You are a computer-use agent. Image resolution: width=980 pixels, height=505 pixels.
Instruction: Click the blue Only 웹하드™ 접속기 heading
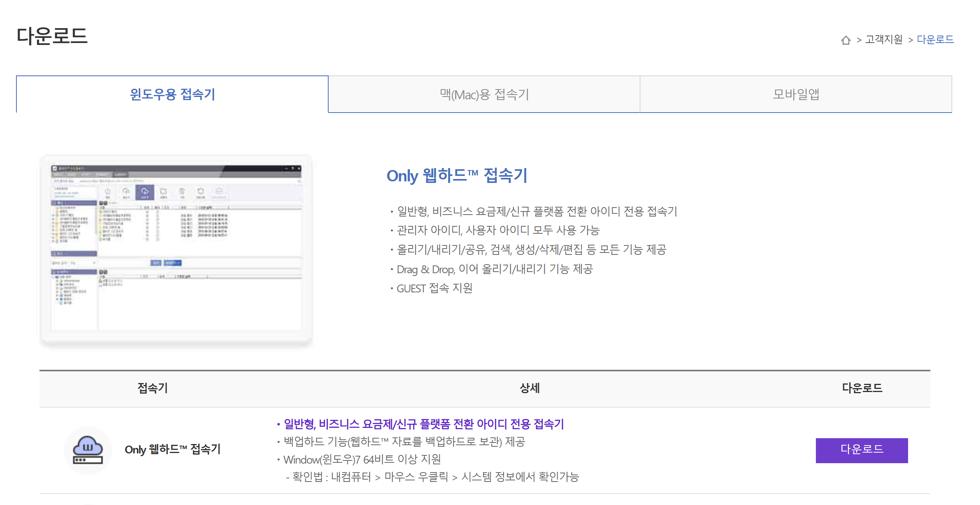457,175
